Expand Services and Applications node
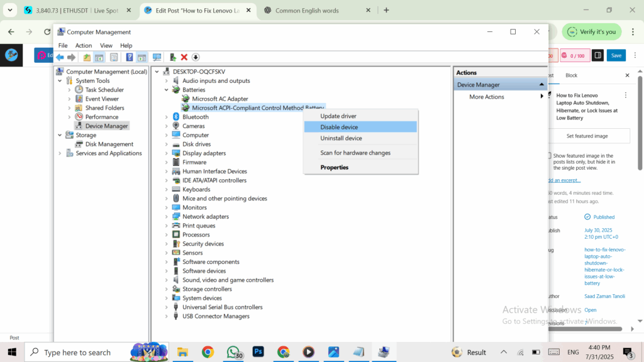The height and width of the screenshot is (362, 644). click(60, 153)
